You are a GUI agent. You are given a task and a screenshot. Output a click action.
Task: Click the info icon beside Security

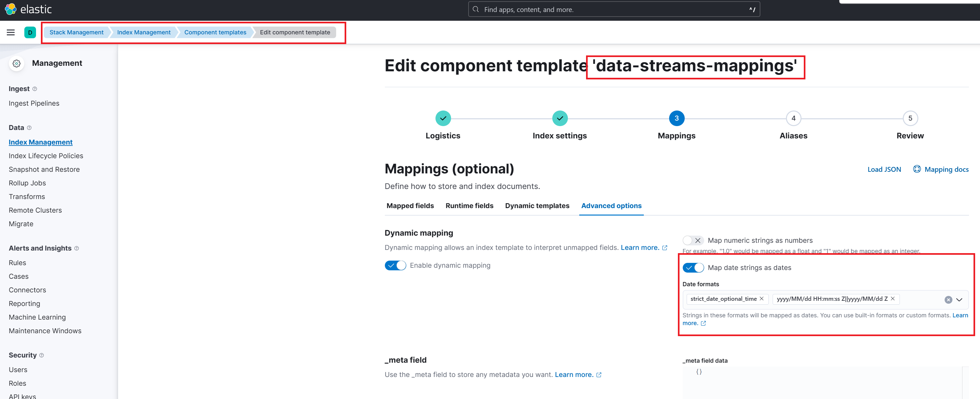click(42, 355)
